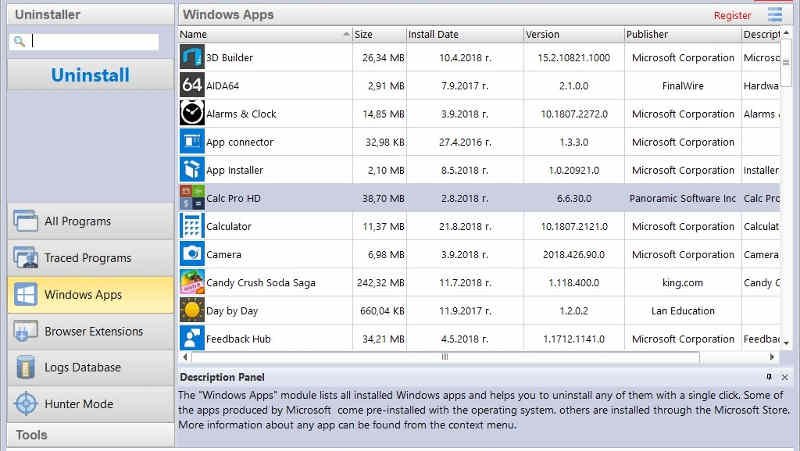Image resolution: width=800 pixels, height=451 pixels.
Task: Sort by Name column header
Action: pos(265,35)
